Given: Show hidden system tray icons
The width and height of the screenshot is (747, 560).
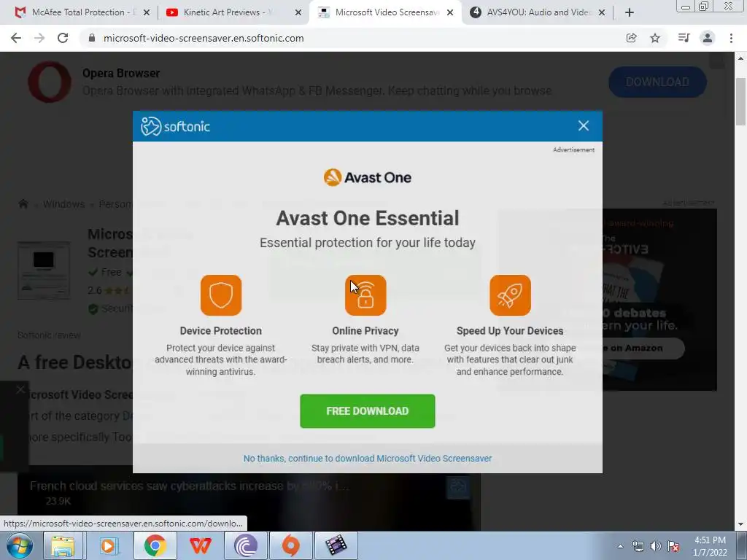Looking at the screenshot, I should pos(620,546).
